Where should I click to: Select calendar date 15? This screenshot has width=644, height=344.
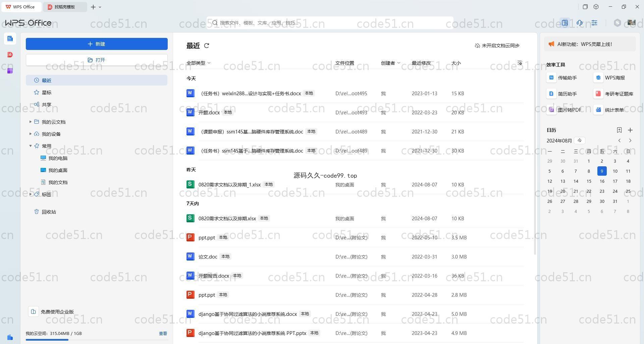point(589,181)
